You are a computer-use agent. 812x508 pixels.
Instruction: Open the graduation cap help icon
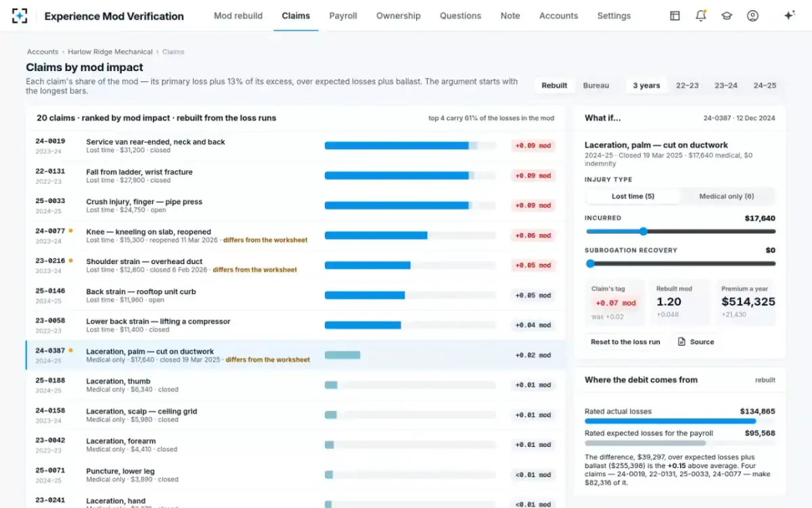pyautogui.click(x=727, y=16)
